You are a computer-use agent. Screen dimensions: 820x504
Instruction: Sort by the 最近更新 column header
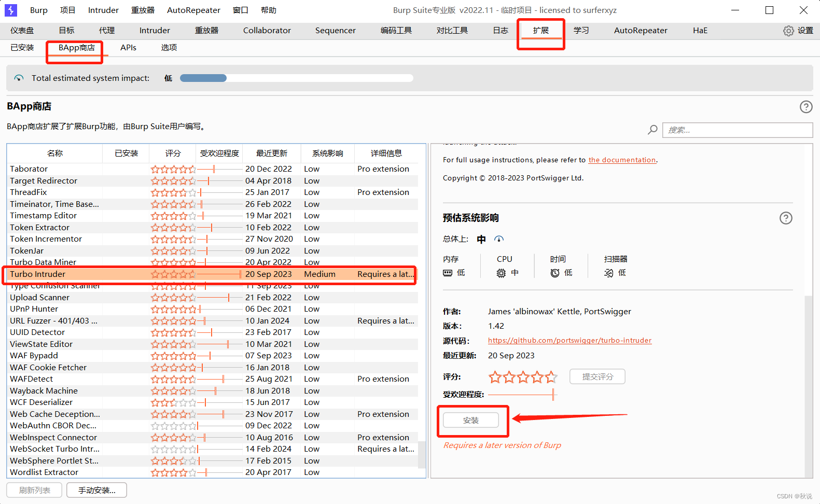pyautogui.click(x=272, y=153)
